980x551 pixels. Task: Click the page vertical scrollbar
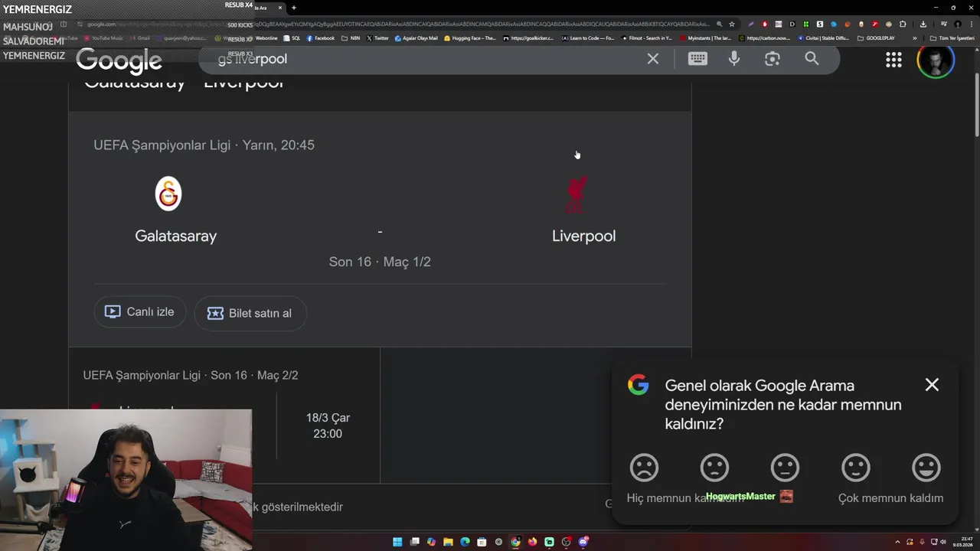pyautogui.click(x=977, y=103)
